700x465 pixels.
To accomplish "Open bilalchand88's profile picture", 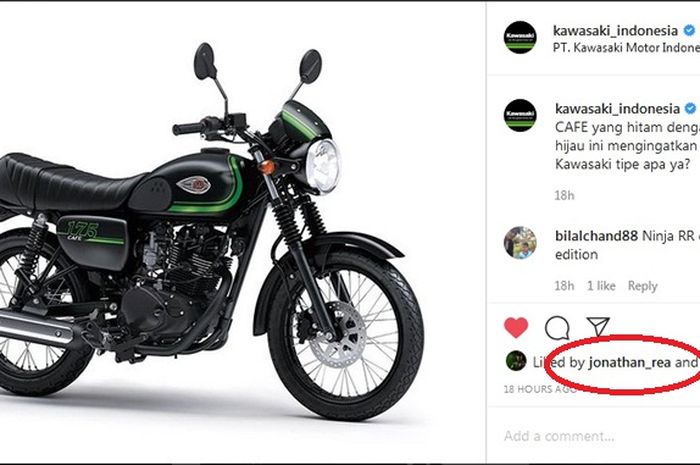I will pyautogui.click(x=520, y=243).
